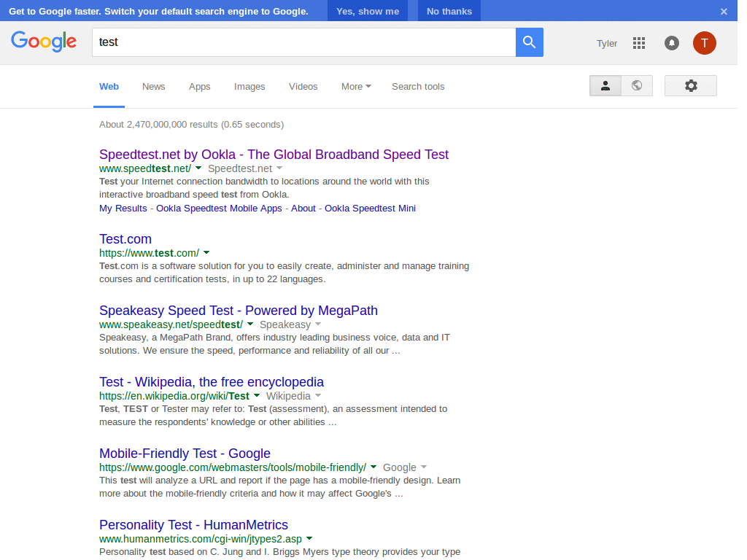Open Personality Test - HumanMetrics result
This screenshot has width=747, height=560.
coord(193,525)
